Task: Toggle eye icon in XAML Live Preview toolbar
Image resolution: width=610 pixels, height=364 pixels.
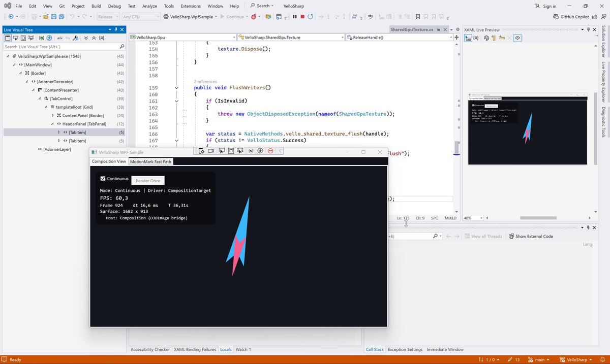Action: [x=517, y=38]
